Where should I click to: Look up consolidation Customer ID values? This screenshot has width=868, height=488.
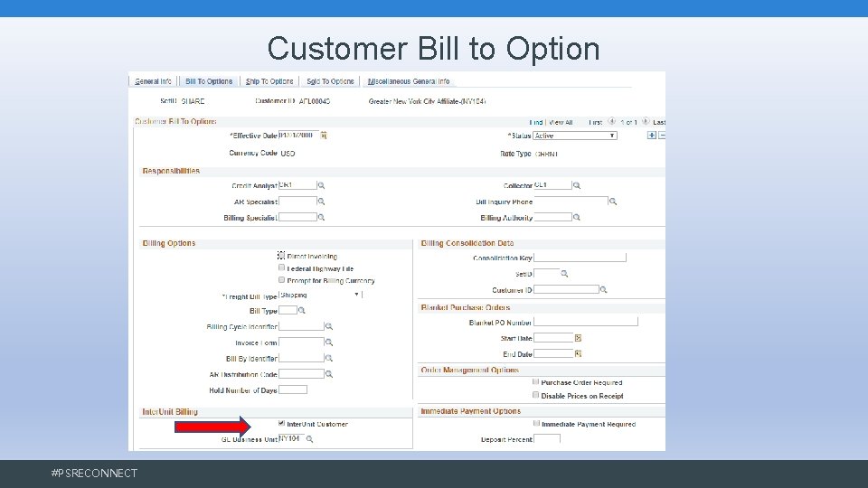603,289
